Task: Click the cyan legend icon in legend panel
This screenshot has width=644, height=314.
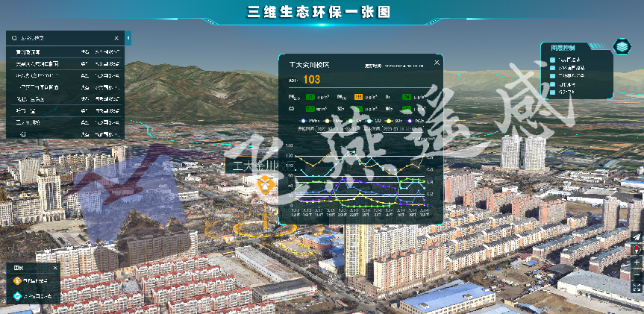Action: (16, 296)
